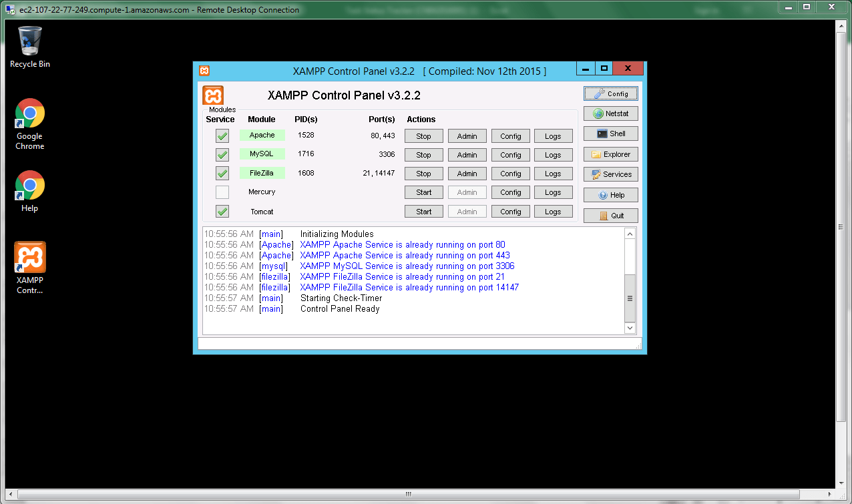Click the XAMPP title bar logo icon

tap(204, 71)
